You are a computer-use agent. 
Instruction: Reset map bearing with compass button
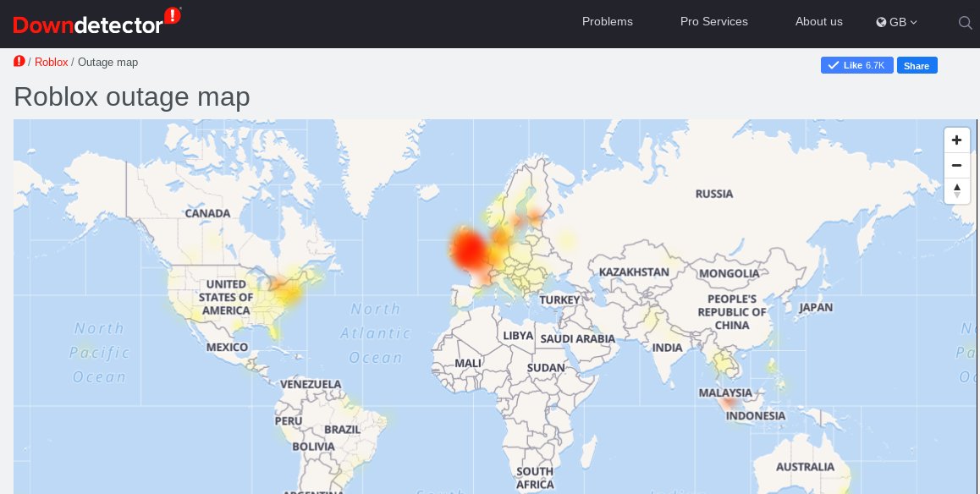point(956,190)
